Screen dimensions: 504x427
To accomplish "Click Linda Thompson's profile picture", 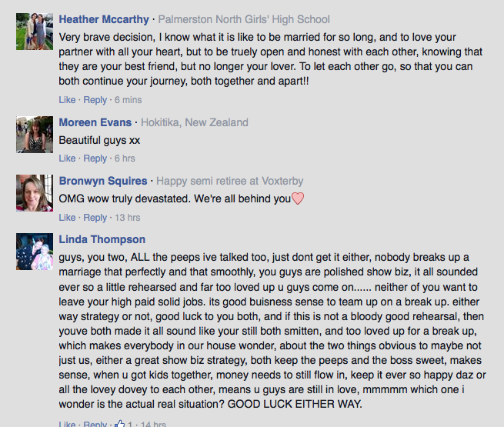I will coord(35,252).
